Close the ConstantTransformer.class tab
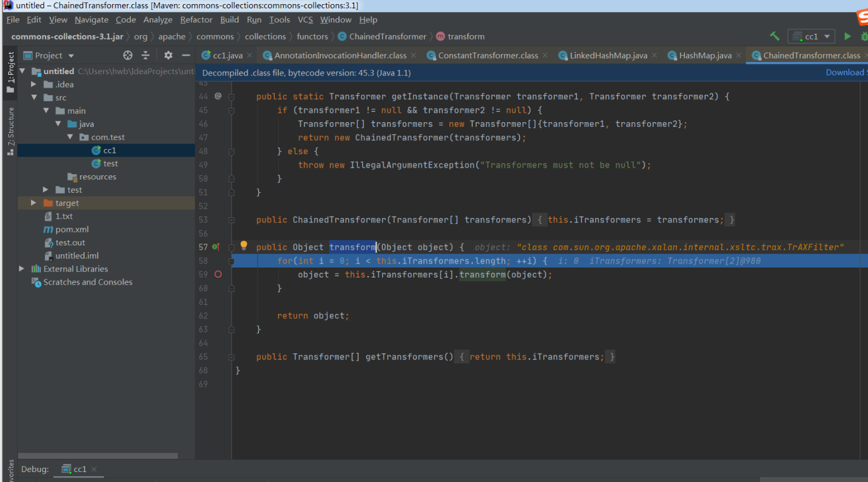 click(x=545, y=56)
